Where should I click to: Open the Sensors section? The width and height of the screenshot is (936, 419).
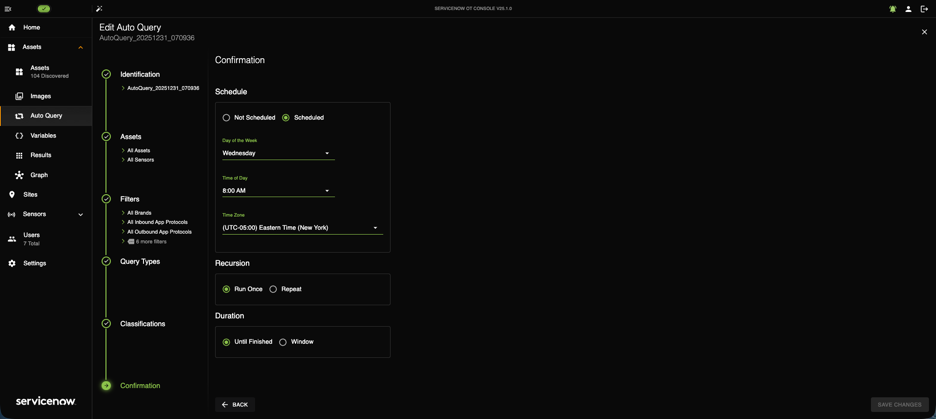click(34, 214)
